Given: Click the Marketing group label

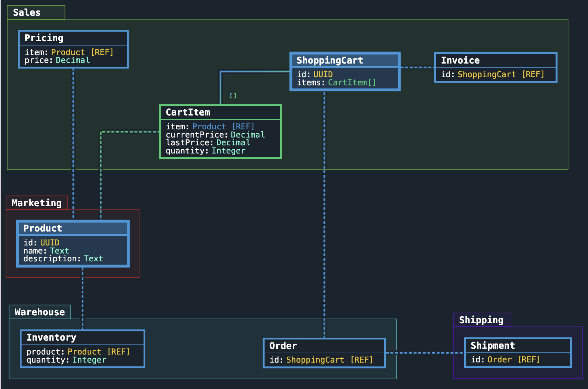Looking at the screenshot, I should [x=36, y=203].
